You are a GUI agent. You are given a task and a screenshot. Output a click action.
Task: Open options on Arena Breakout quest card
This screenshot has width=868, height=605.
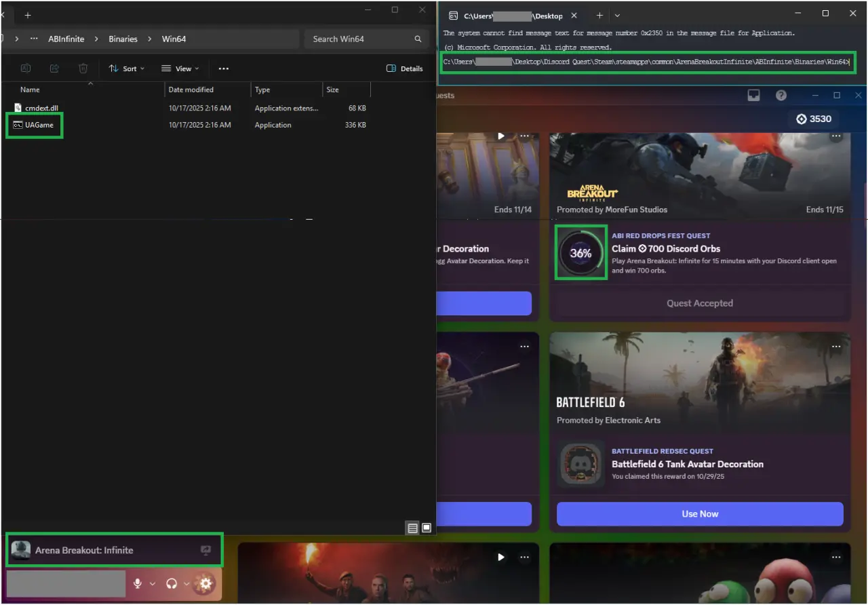click(x=835, y=136)
